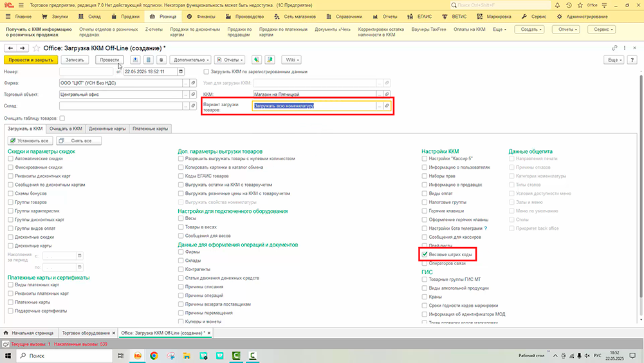Click the back navigation arrow
This screenshot has height=363, width=644.
click(x=10, y=48)
